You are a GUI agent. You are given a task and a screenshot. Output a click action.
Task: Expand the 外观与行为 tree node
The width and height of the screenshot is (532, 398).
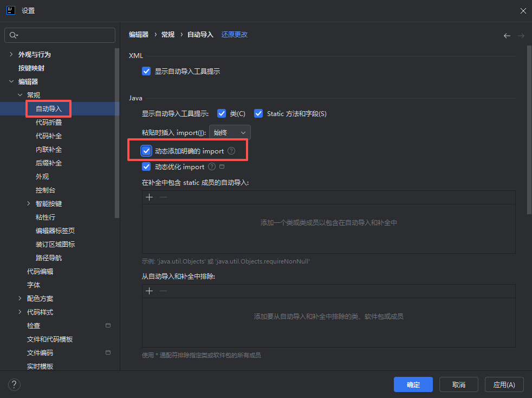tap(11, 54)
